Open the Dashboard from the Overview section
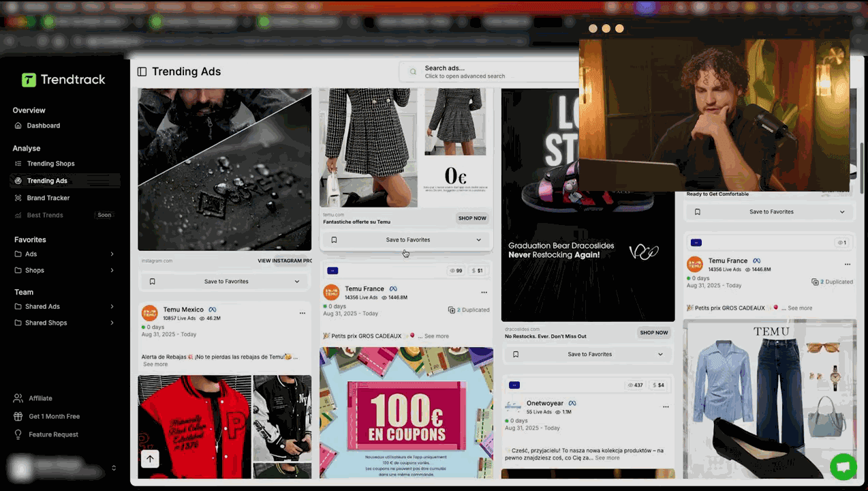Viewport: 868px width, 491px height. pos(43,125)
